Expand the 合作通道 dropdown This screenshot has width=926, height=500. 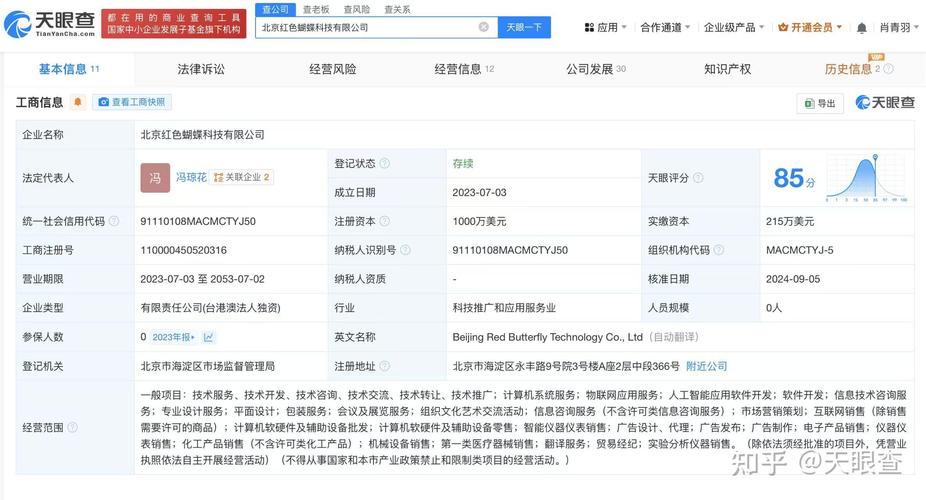665,28
